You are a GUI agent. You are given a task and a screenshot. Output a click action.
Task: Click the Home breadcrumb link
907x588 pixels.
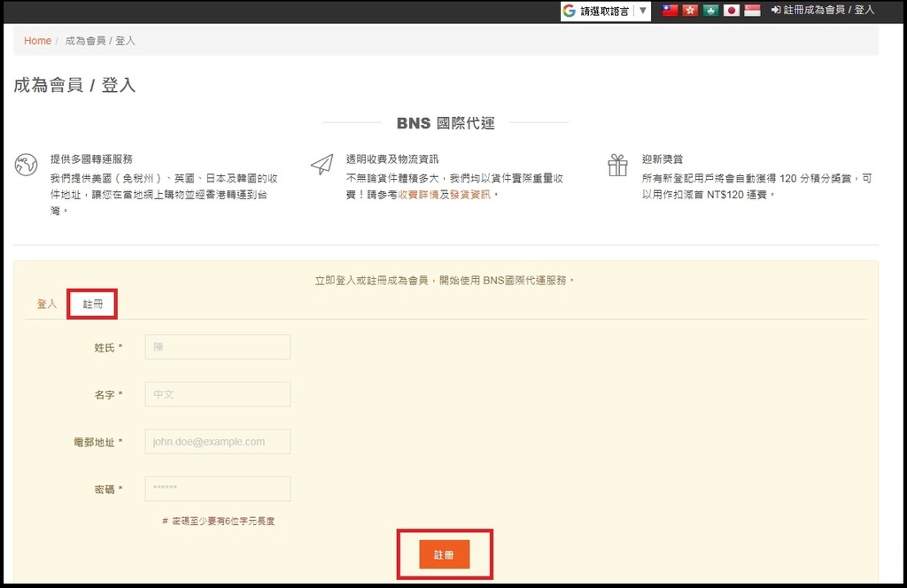point(37,41)
